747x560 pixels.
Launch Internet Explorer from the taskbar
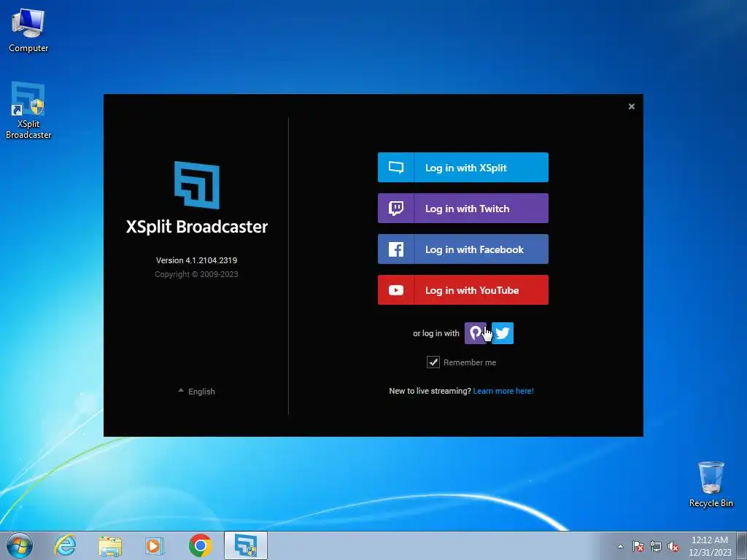65,545
